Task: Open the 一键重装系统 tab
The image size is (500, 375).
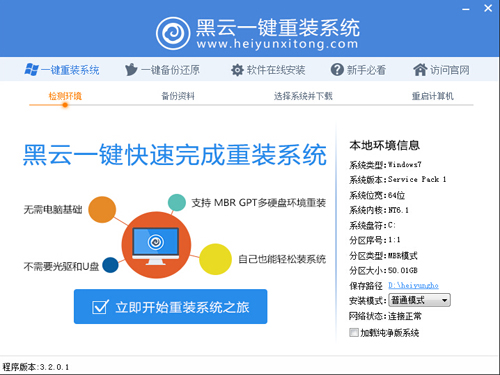Action: (x=62, y=70)
